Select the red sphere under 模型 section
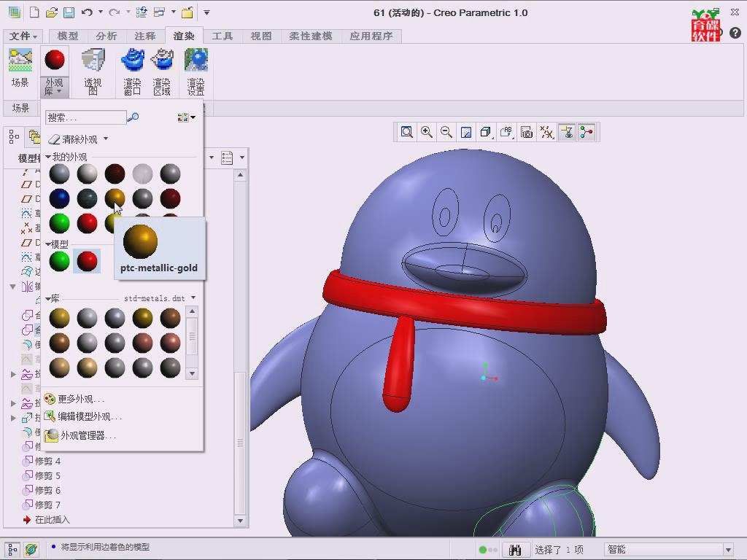Viewport: 747px width, 560px height. coord(88,261)
